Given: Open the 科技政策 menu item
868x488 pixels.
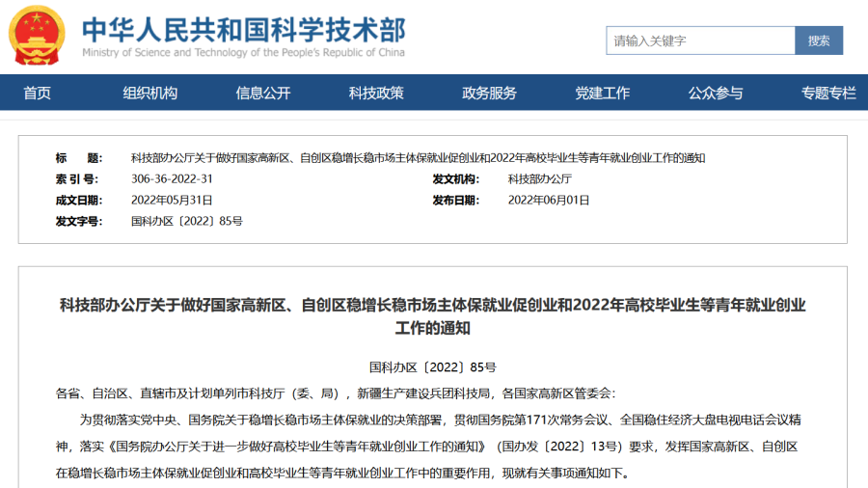Looking at the screenshot, I should [376, 93].
